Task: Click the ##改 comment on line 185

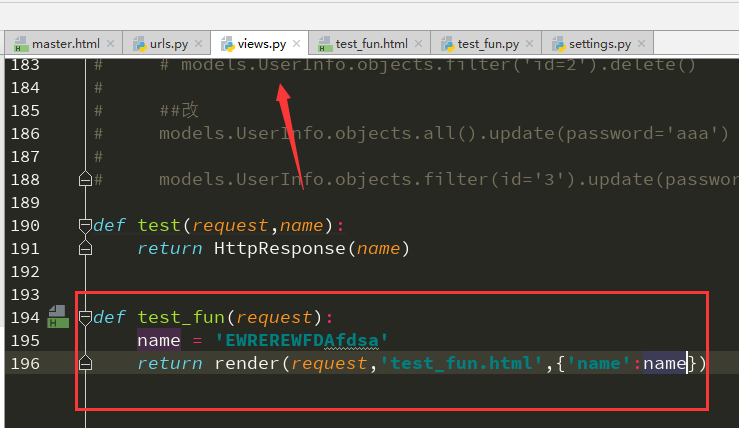Action: tap(179, 111)
